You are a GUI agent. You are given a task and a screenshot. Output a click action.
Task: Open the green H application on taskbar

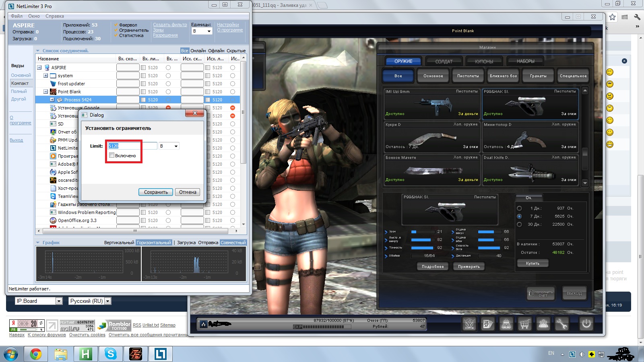[x=86, y=354]
